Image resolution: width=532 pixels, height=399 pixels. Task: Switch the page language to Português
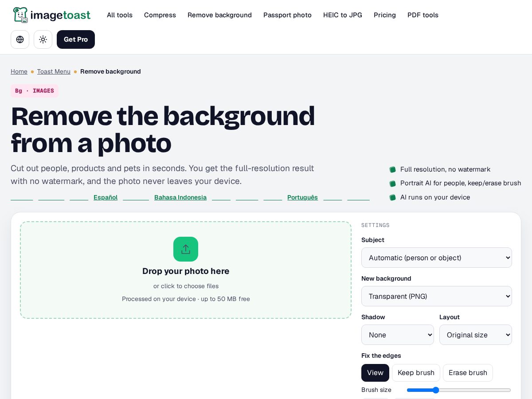(302, 197)
